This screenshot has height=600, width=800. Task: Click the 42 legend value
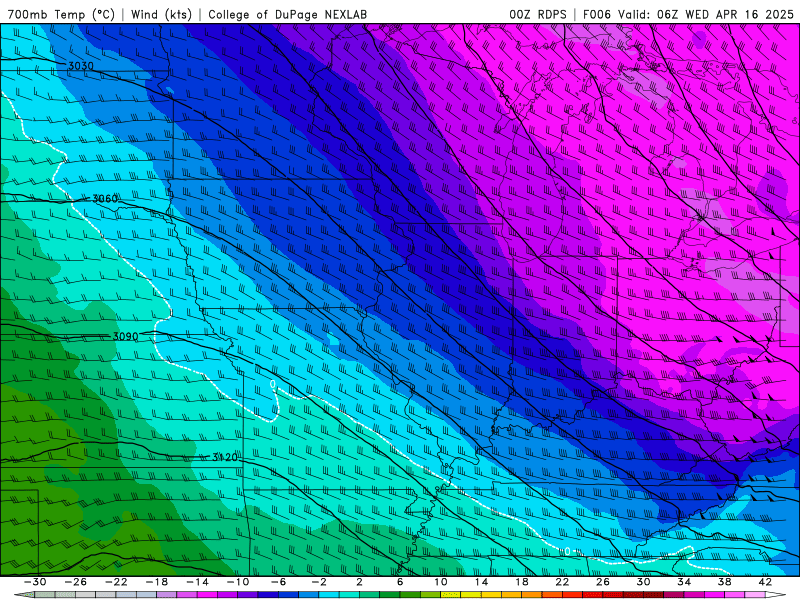765,582
